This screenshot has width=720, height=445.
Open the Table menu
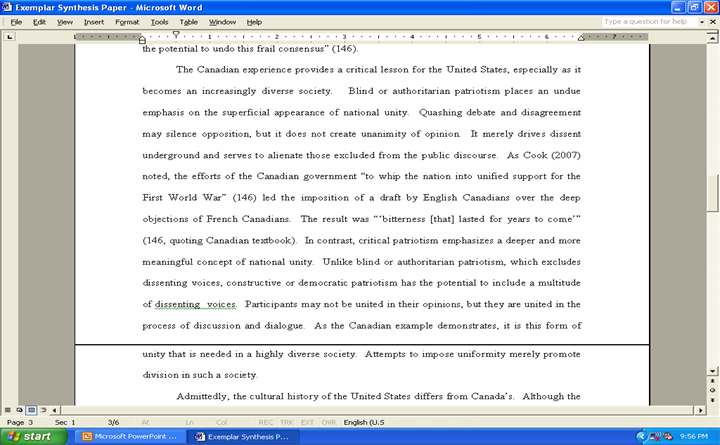pyautogui.click(x=188, y=22)
